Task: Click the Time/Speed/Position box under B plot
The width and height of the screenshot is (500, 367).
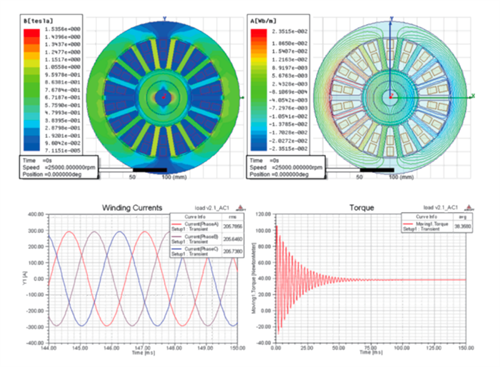Action: (59, 167)
